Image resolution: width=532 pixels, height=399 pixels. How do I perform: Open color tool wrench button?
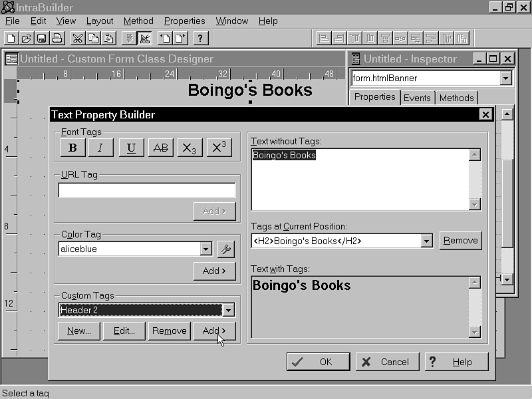[226, 249]
